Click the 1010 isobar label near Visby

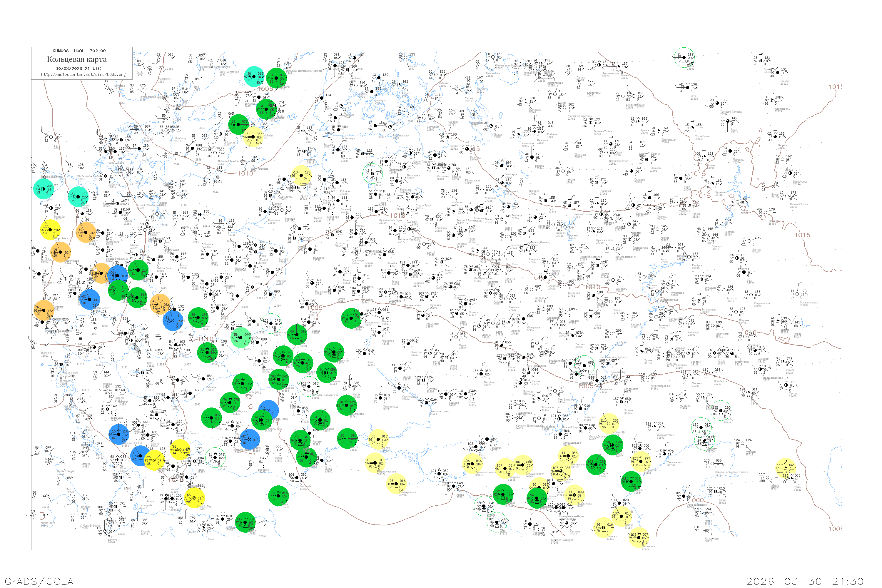[x=245, y=173]
